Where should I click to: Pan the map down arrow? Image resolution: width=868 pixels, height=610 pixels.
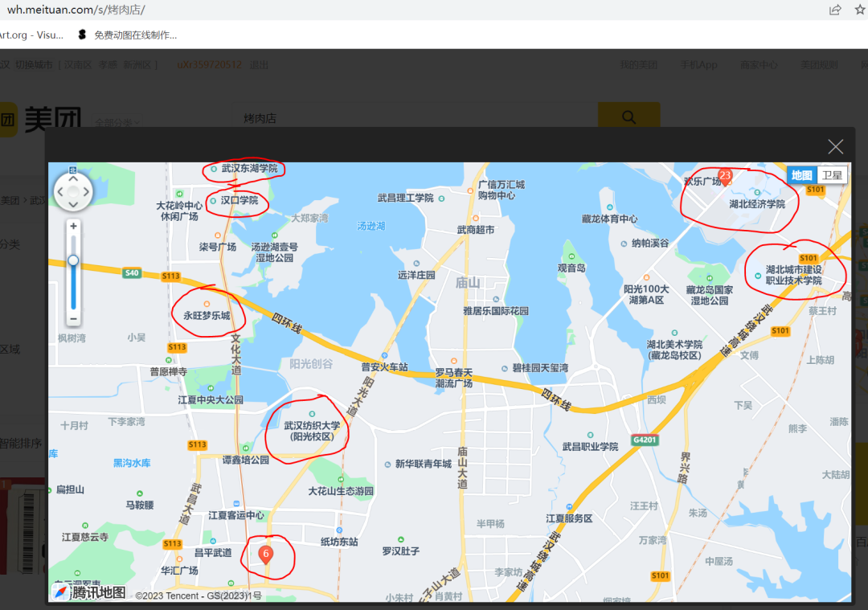(73, 204)
